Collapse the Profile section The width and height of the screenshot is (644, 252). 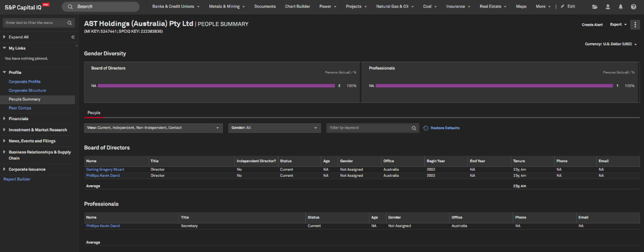[4, 72]
